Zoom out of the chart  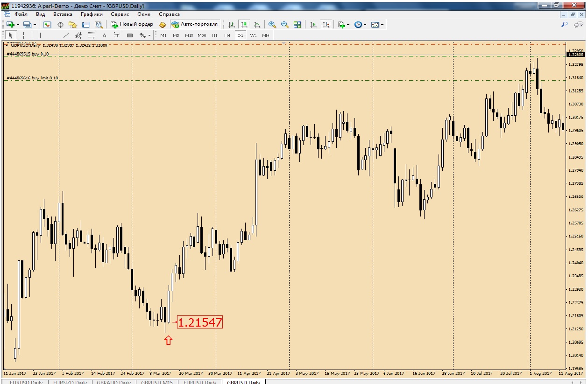285,24
